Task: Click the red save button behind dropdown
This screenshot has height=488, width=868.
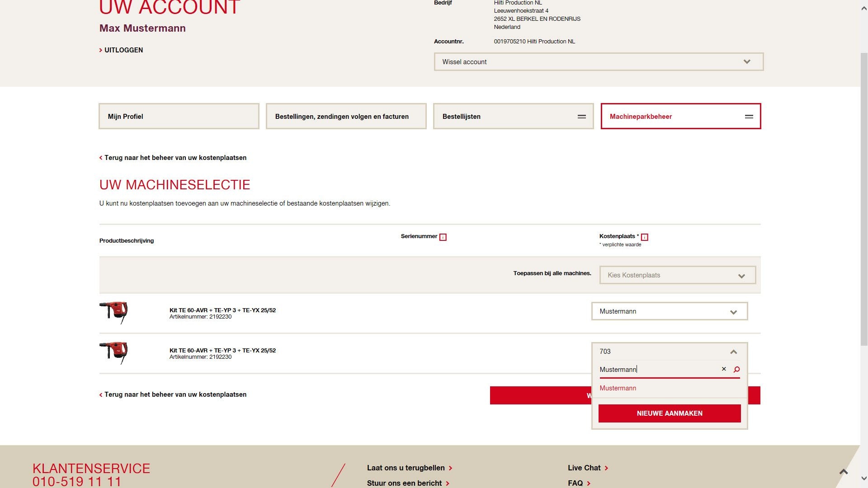Action: pos(540,395)
